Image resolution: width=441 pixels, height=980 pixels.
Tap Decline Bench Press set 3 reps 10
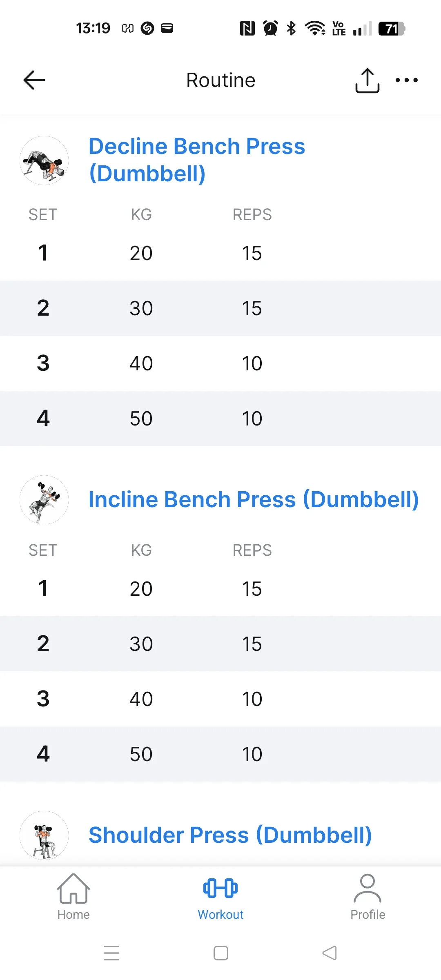[252, 363]
